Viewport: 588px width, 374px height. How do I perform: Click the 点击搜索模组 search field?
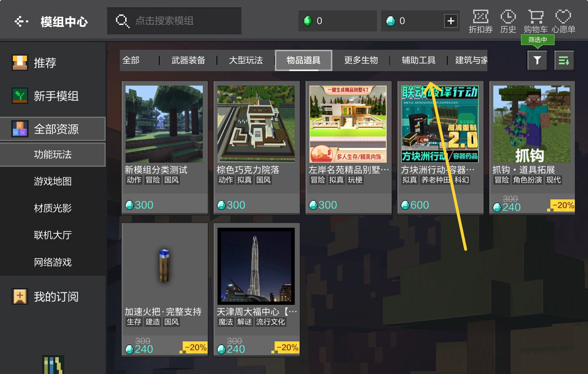pos(174,21)
